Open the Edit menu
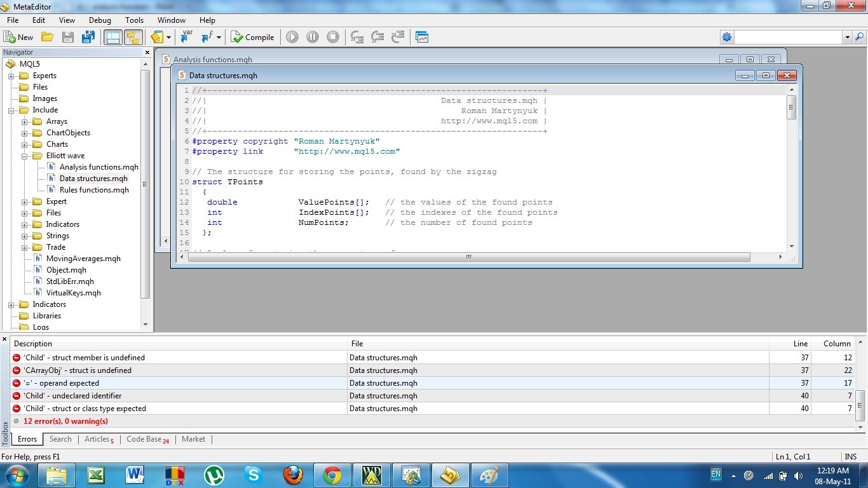Screen dimensions: 868x488 pos(39,20)
